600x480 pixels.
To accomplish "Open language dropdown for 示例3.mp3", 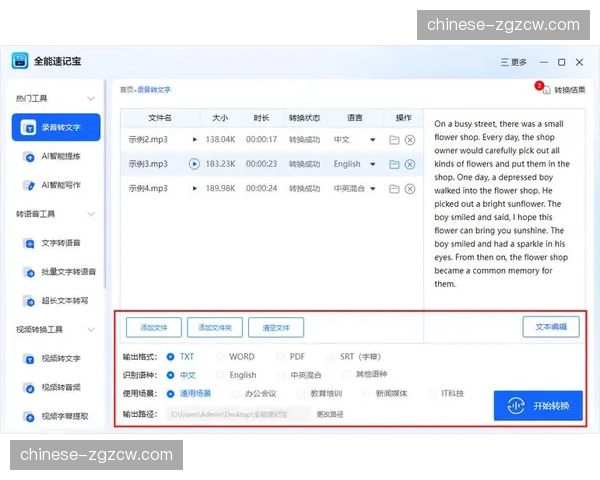I will 372,165.
